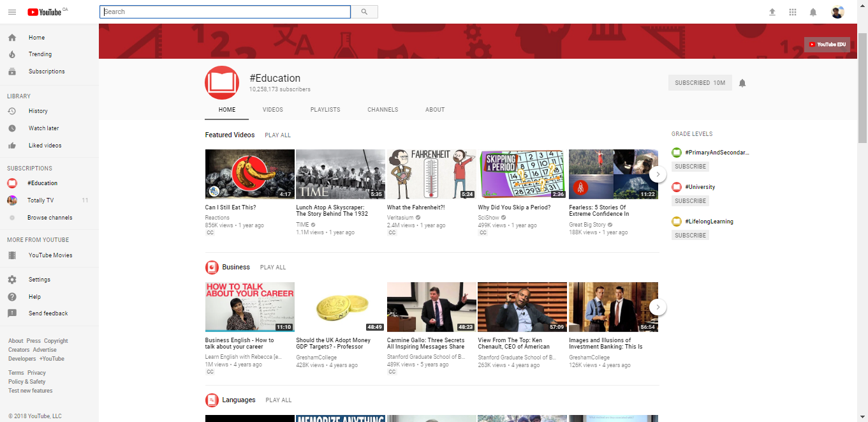Subscribe to #LifelongLearning channel
Image resolution: width=868 pixels, height=422 pixels.
tap(690, 236)
